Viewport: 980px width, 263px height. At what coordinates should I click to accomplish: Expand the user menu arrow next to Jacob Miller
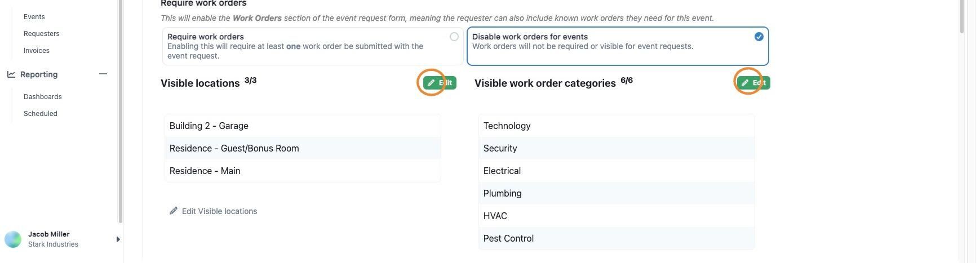point(118,239)
